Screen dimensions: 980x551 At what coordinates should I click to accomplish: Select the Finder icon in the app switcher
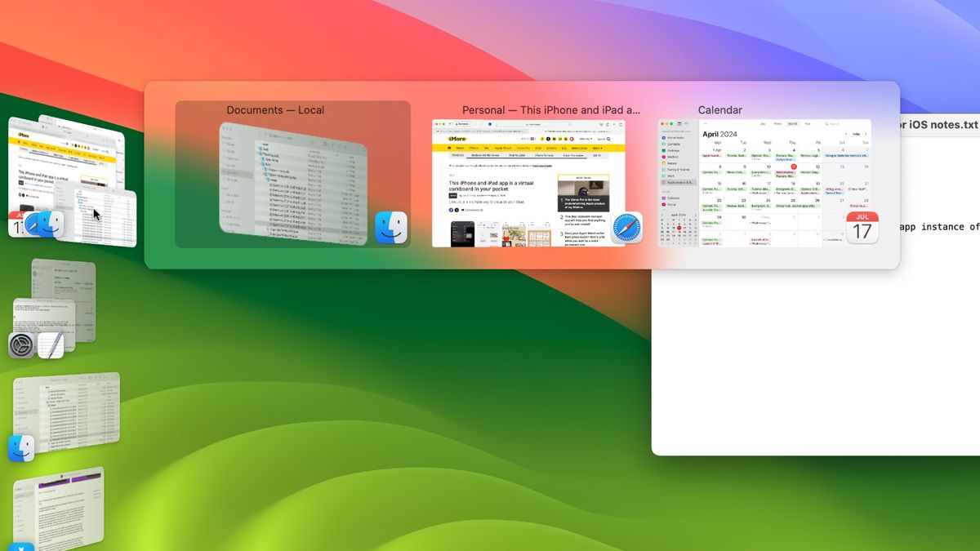(x=391, y=228)
